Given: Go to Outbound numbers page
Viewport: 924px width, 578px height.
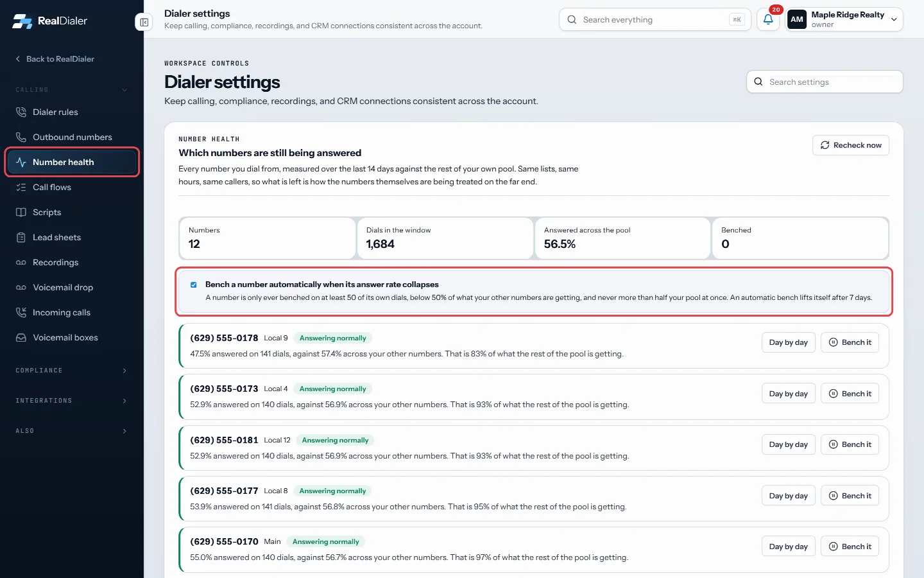Looking at the screenshot, I should [x=72, y=137].
